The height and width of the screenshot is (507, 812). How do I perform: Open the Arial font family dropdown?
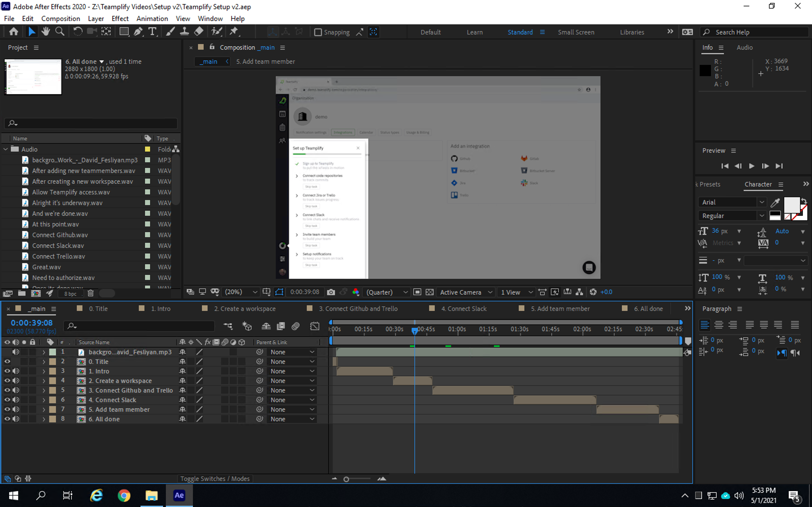[x=762, y=202]
